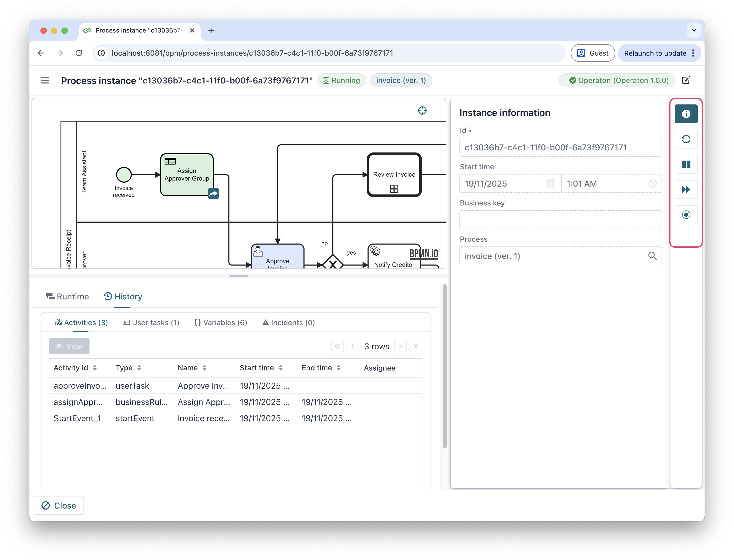Screen dimensions: 734x560
Task: Click the edit pencil icon near Operaton badge
Action: pos(686,80)
